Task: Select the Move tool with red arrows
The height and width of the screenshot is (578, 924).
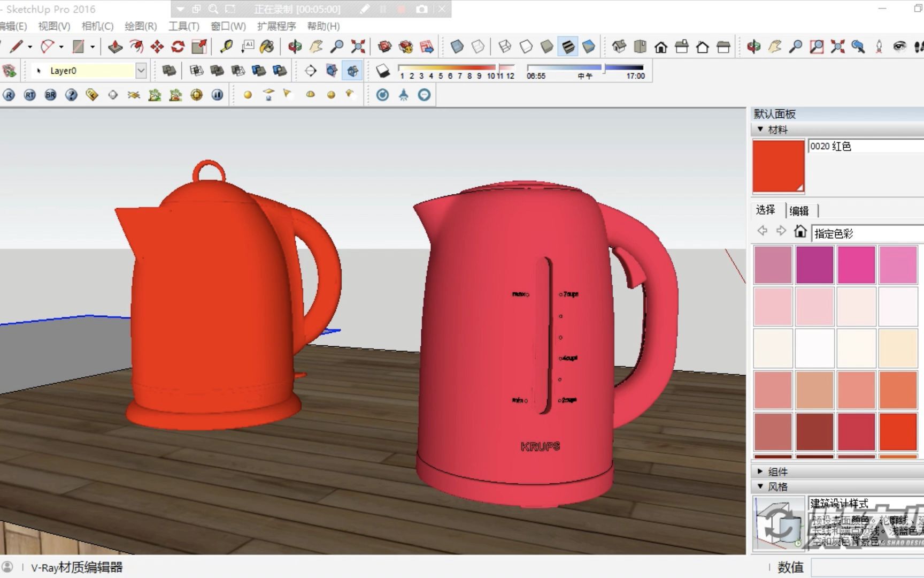Action: 157,47
